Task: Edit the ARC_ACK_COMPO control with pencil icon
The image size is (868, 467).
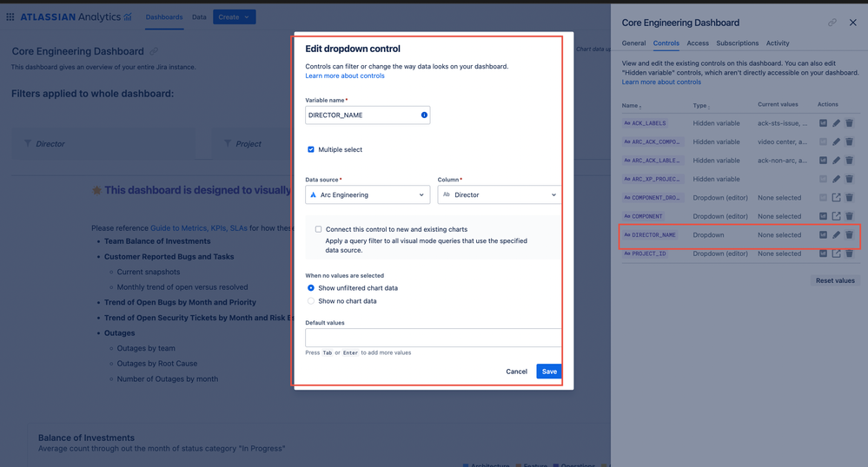Action: pos(836,141)
